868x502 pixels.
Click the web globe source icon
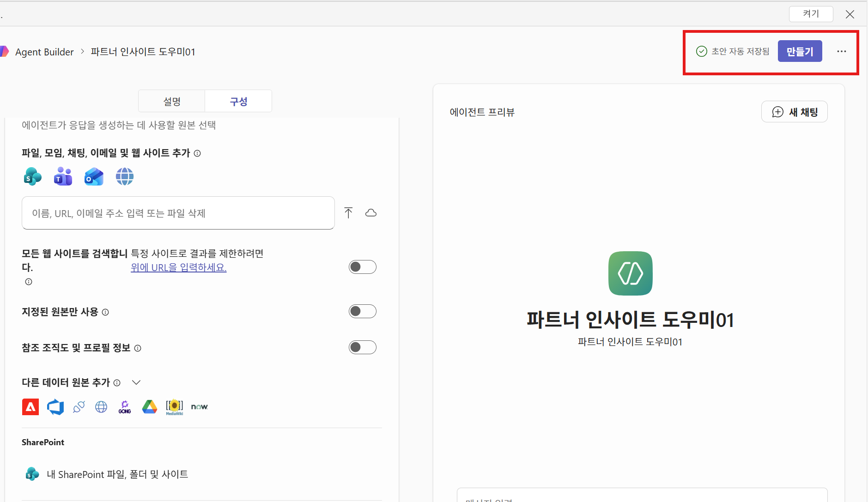pos(125,176)
